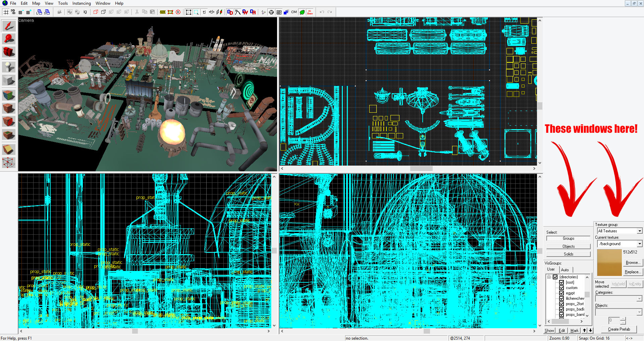Toggle the 'tl' texture lock icon

204,12
